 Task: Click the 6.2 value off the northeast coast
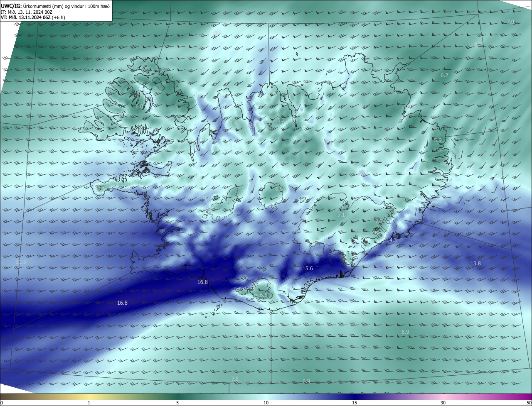[444, 76]
